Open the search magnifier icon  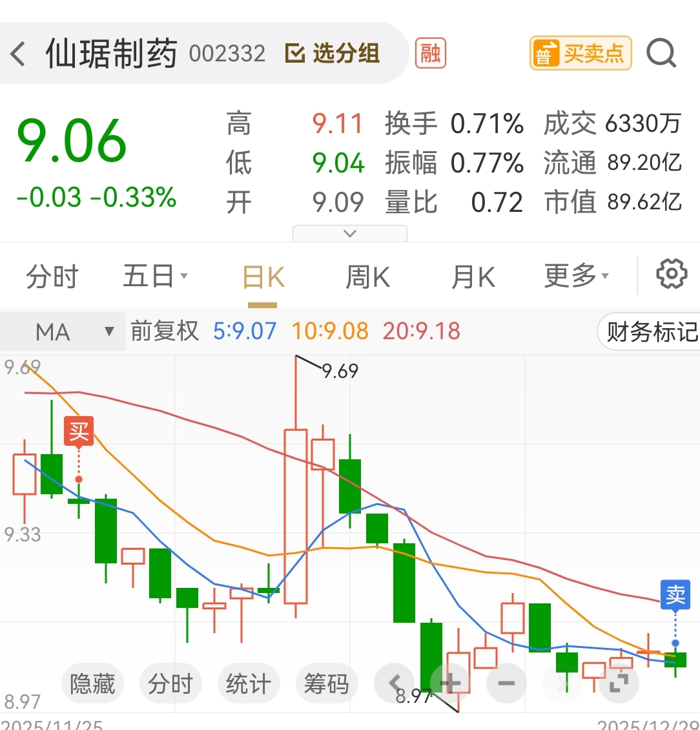pyautogui.click(x=661, y=53)
